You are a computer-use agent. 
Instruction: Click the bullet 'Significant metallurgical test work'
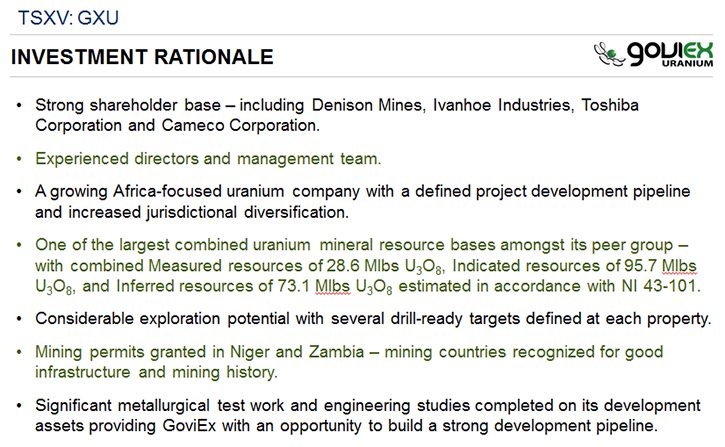(x=368, y=416)
